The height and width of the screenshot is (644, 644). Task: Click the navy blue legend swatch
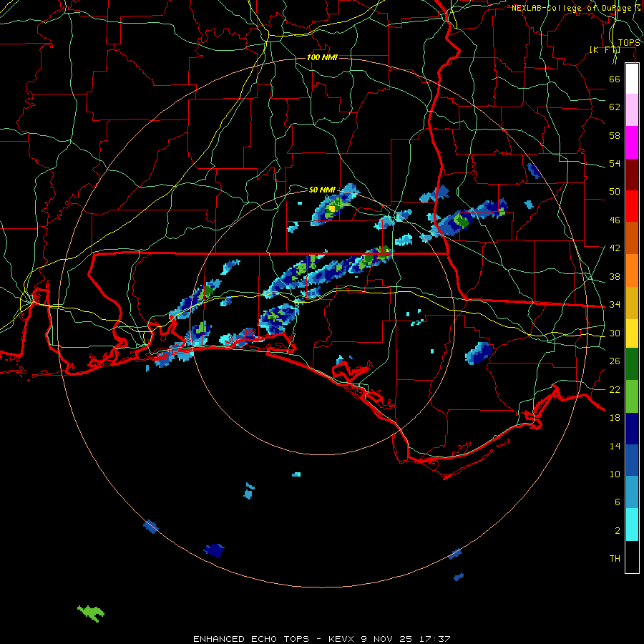[x=632, y=429]
